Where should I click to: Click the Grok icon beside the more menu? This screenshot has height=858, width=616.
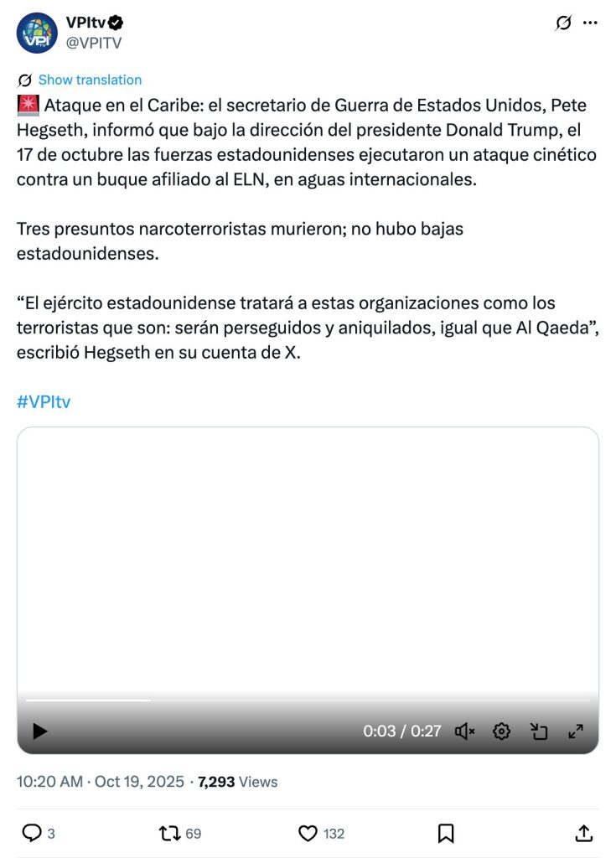point(563,23)
